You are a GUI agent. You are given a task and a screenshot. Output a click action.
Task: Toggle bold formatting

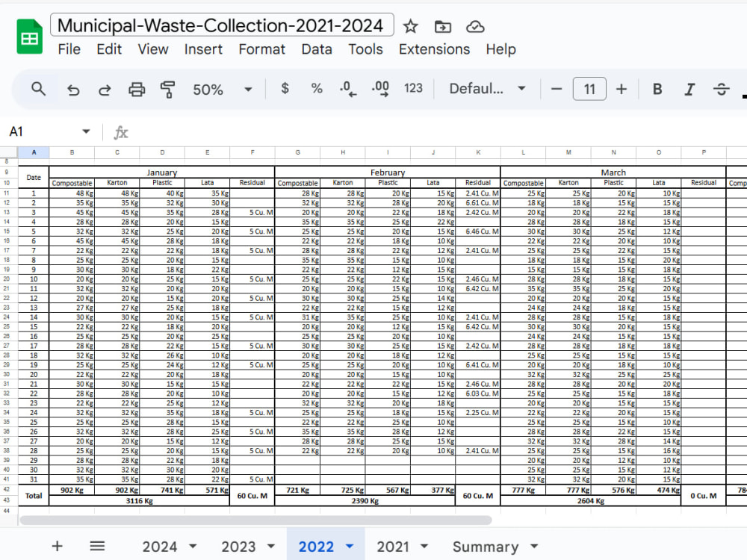pyautogui.click(x=657, y=89)
